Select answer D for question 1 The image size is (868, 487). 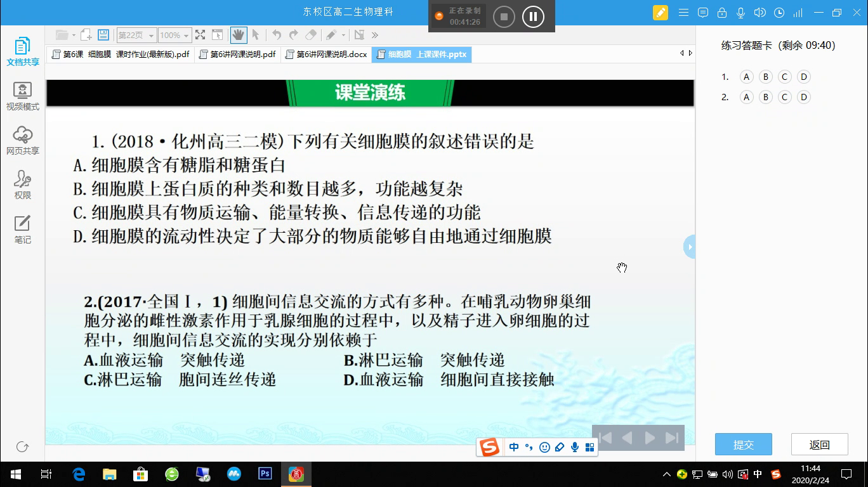[803, 77]
